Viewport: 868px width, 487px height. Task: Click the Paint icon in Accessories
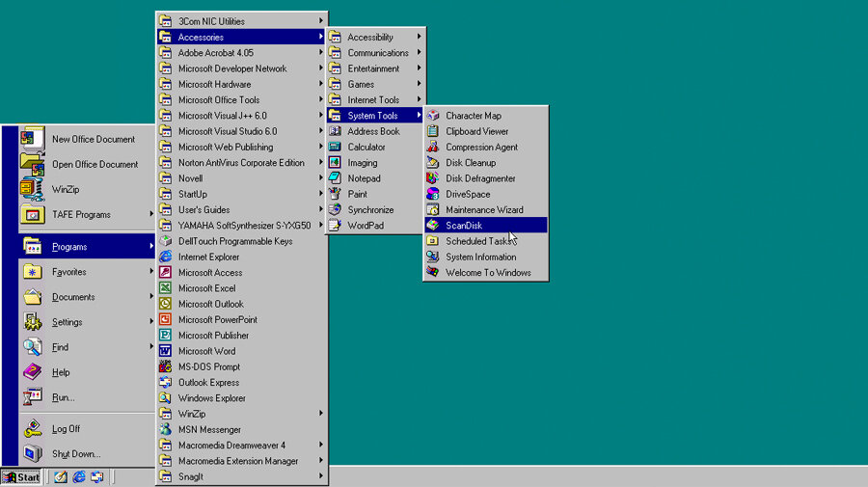(x=335, y=194)
